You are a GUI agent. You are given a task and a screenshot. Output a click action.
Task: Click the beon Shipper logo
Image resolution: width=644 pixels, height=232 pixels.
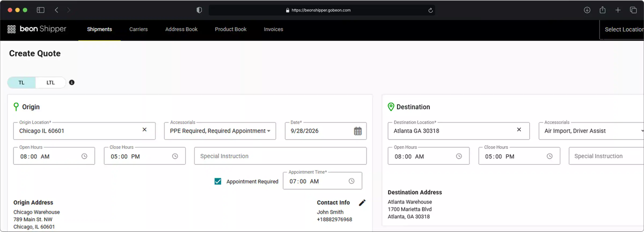43,29
